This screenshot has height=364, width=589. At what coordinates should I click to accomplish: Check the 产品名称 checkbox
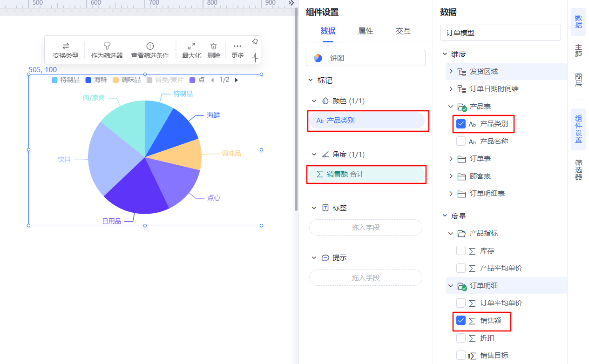click(461, 141)
